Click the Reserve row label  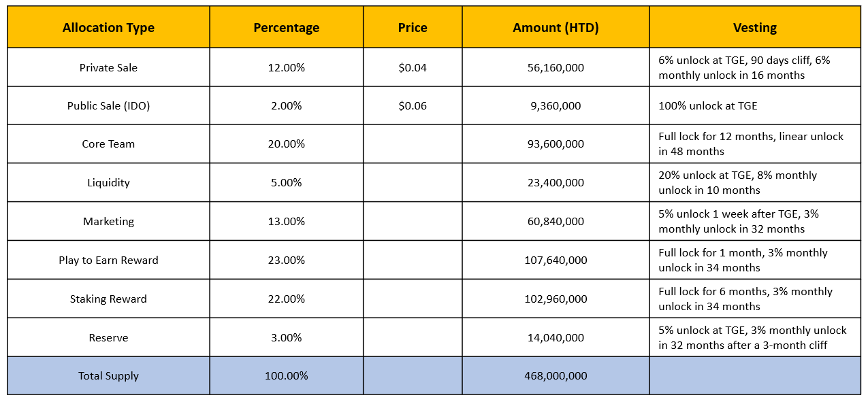tap(108, 337)
